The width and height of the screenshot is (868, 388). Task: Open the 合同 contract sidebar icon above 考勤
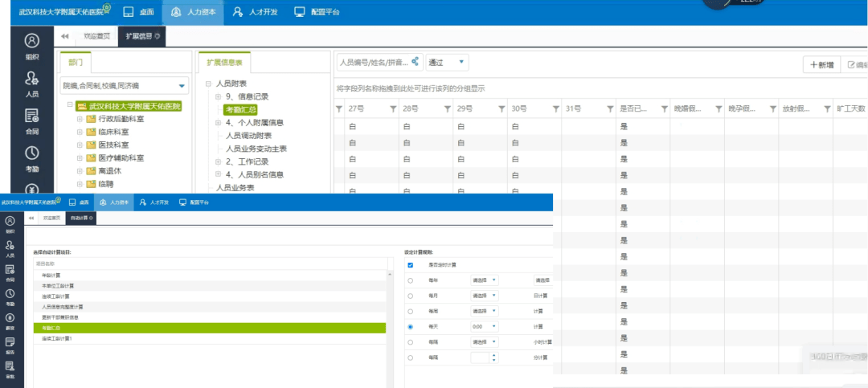pyautogui.click(x=31, y=120)
